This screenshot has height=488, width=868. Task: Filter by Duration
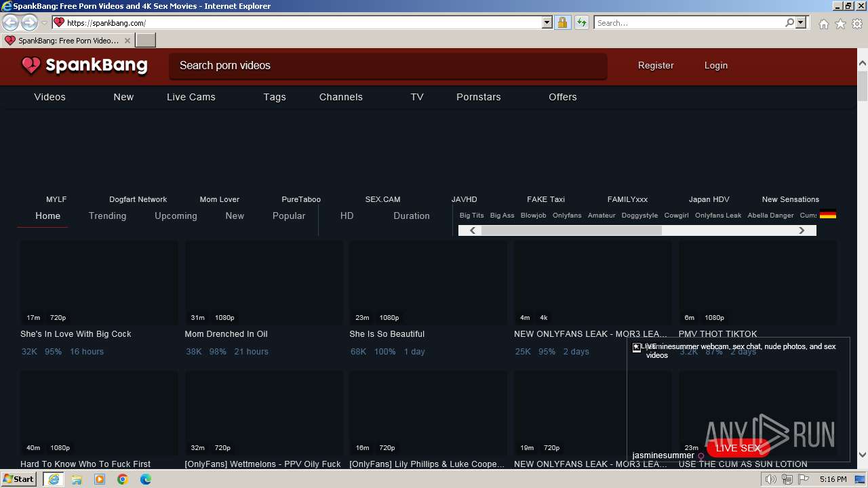[x=412, y=216]
